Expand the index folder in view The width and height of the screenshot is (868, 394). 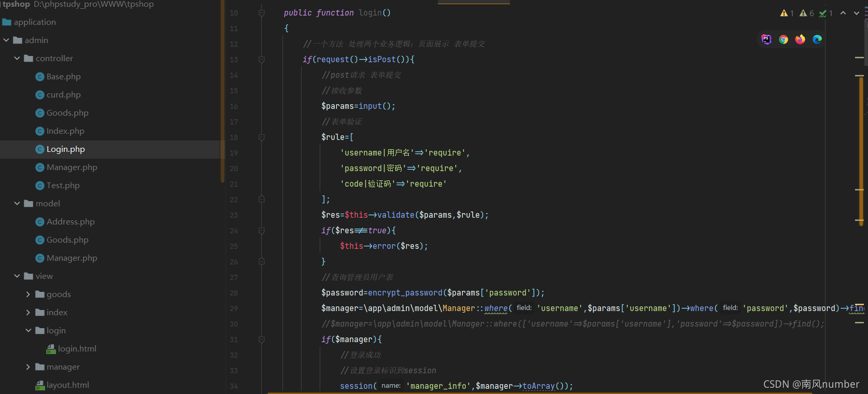tap(28, 312)
